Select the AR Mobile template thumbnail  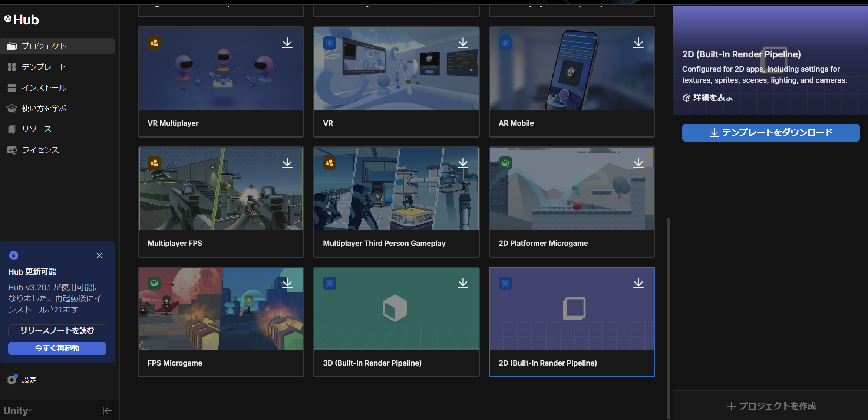click(x=572, y=69)
